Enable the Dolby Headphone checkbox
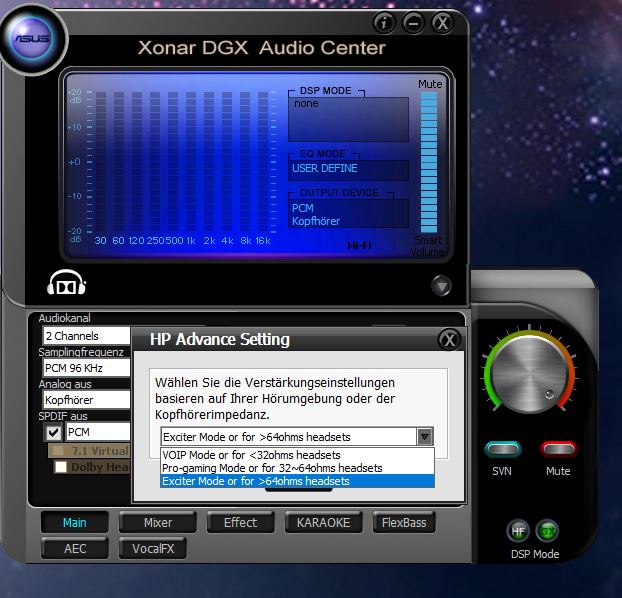 click(61, 467)
